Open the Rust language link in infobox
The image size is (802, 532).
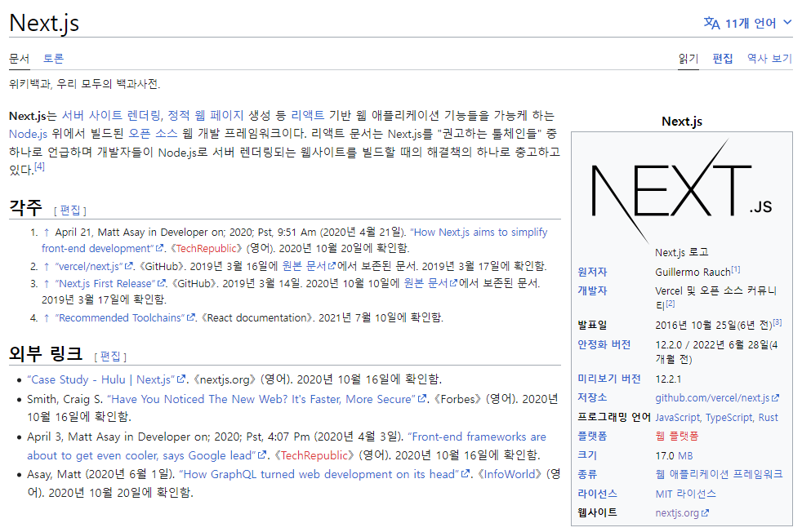click(769, 418)
